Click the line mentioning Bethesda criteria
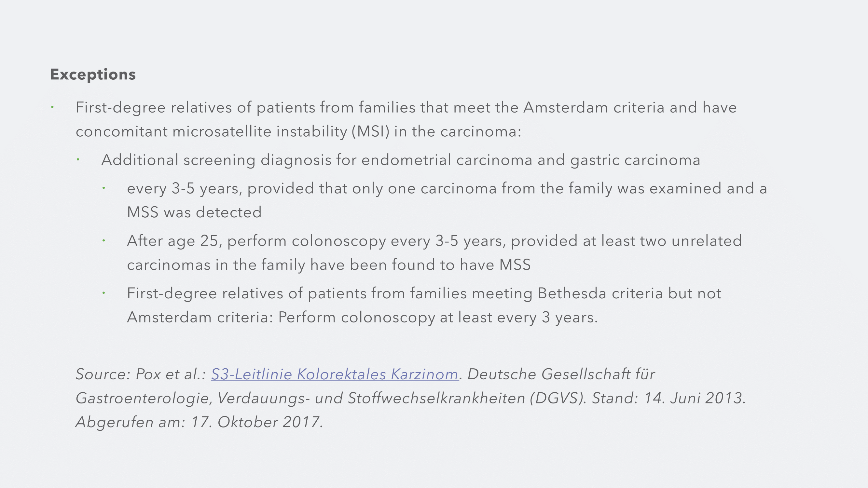 pos(424,294)
